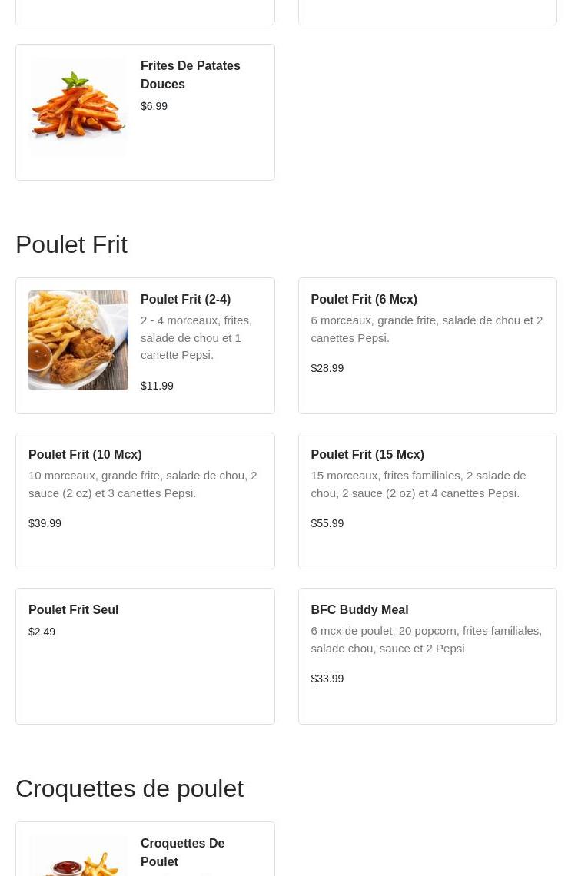Open the Croquettes De Poulet item title
This screenshot has width=588, height=876.
pos(182,852)
